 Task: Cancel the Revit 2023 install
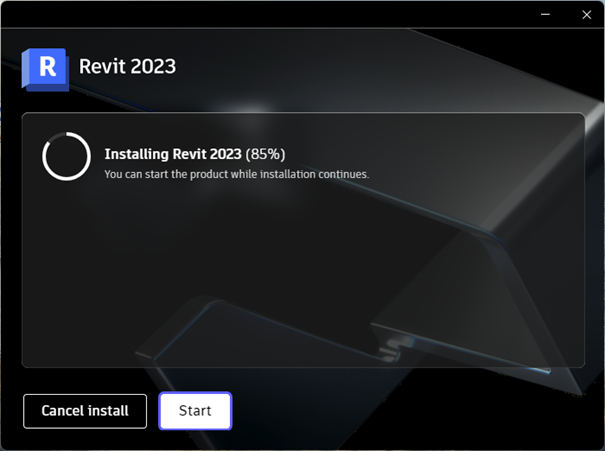click(x=85, y=411)
